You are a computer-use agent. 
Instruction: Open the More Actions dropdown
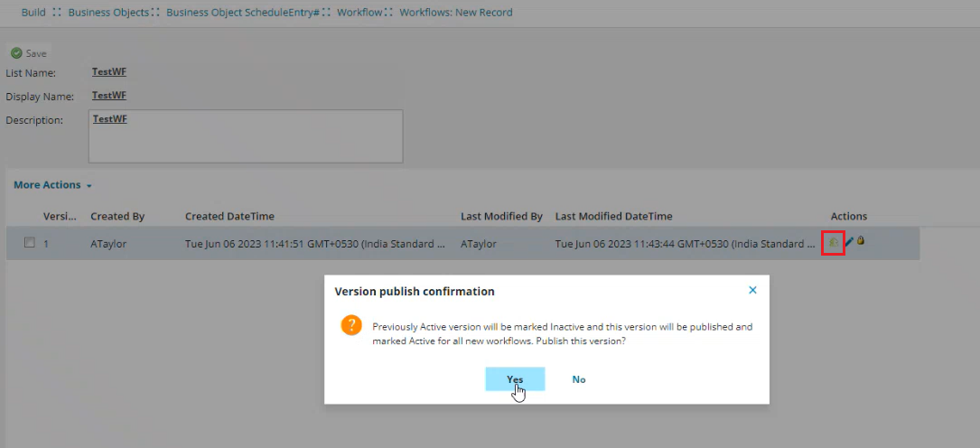[x=53, y=185]
